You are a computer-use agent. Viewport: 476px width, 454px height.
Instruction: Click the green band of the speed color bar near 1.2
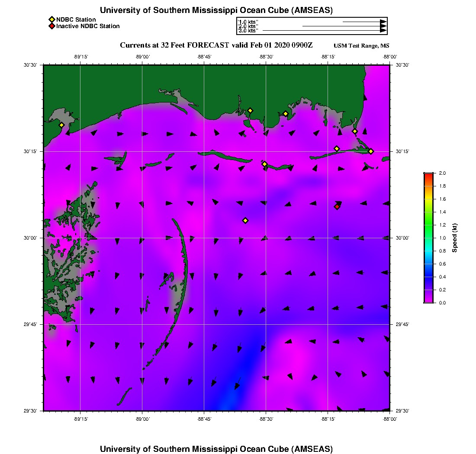point(429,225)
